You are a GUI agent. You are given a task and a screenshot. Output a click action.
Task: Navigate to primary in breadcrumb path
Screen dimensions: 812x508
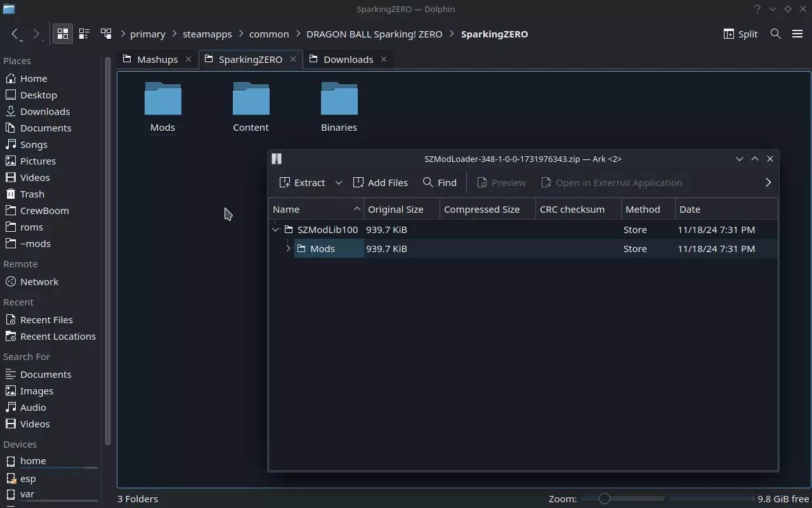coord(148,34)
